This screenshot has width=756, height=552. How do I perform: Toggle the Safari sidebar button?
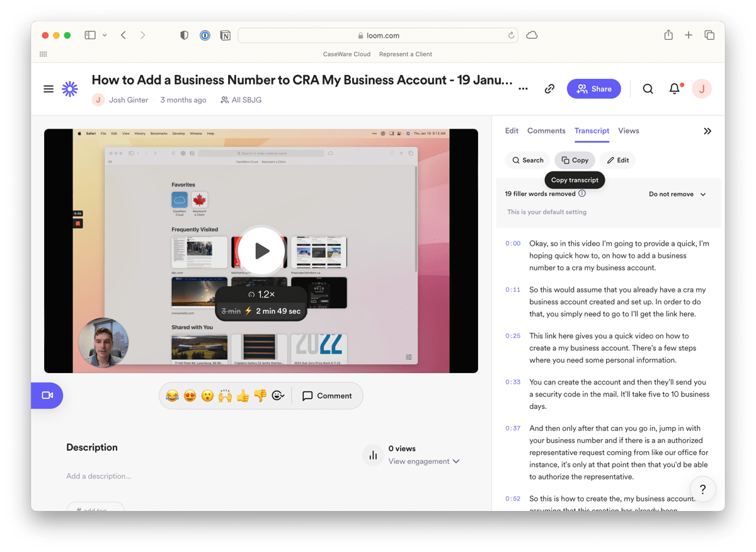coord(90,35)
